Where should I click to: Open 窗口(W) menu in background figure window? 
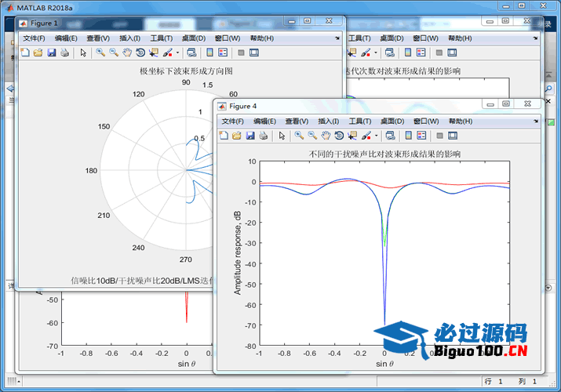(x=425, y=38)
